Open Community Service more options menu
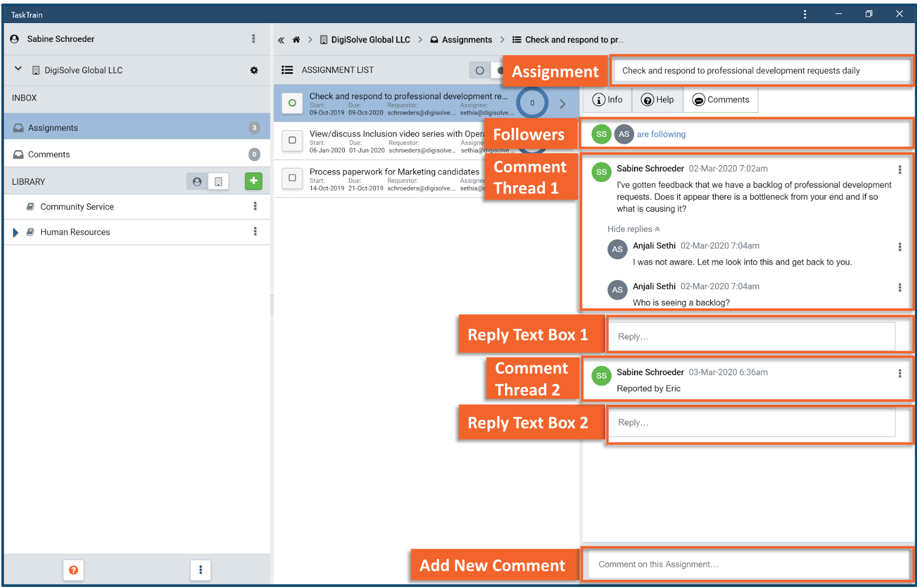This screenshot has width=917, height=588. pos(255,206)
